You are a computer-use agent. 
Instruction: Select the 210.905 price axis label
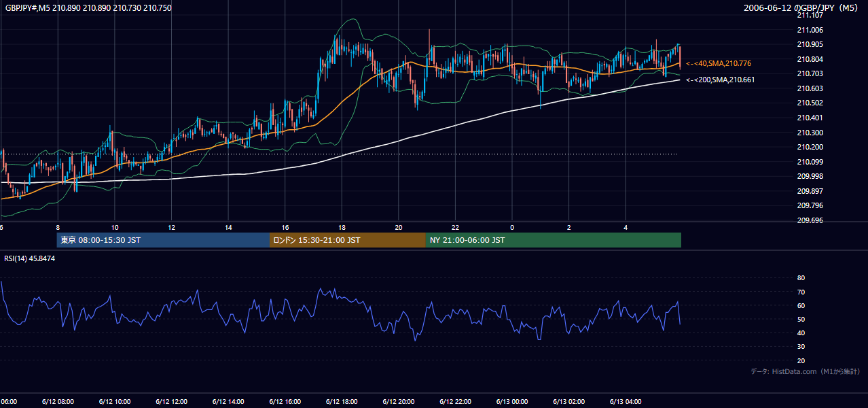pyautogui.click(x=810, y=44)
